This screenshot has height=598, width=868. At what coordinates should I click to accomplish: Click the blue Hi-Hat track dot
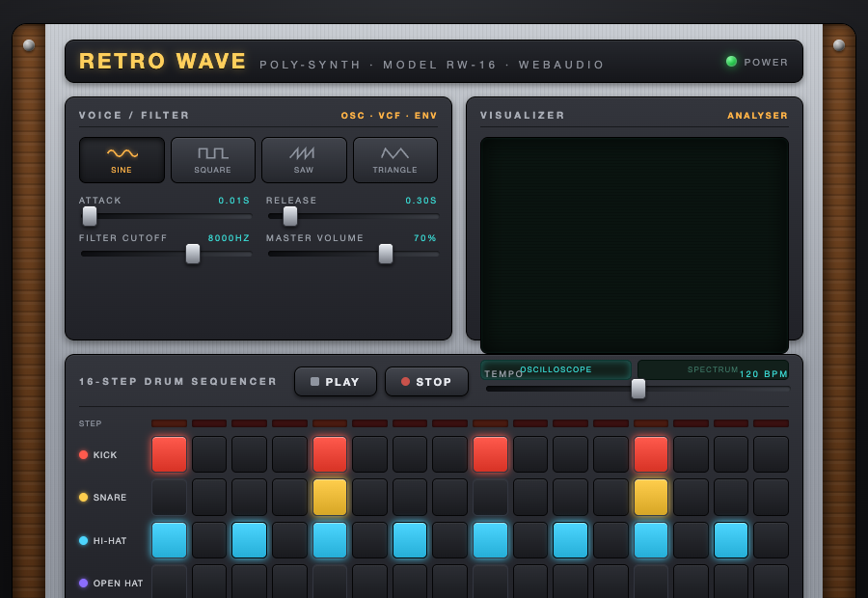pyautogui.click(x=84, y=540)
